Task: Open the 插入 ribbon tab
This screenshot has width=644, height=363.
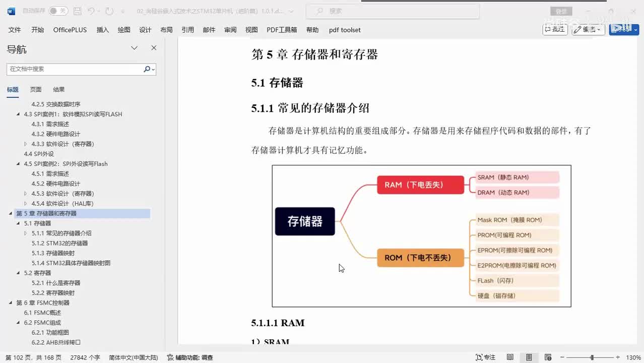Action: (102, 30)
